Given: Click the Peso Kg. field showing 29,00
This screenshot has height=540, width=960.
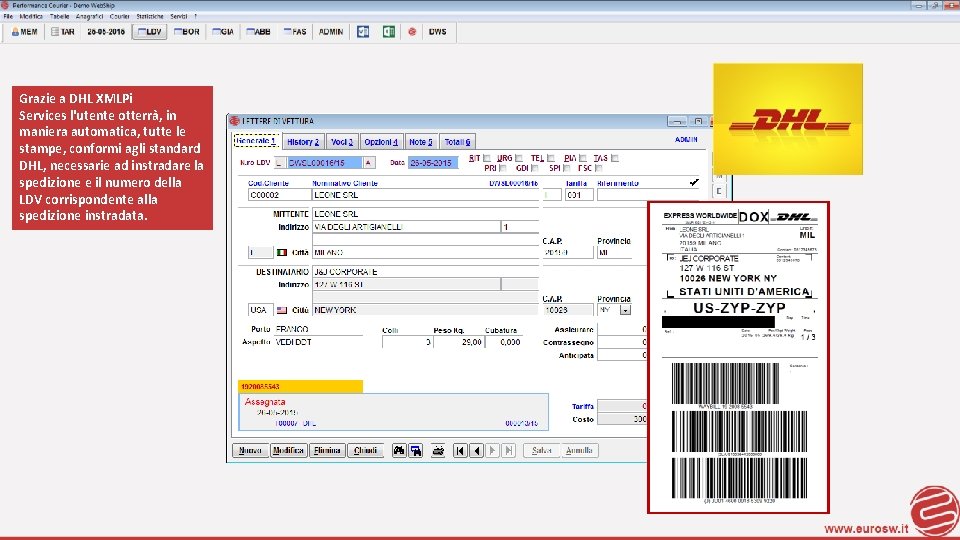Looking at the screenshot, I should (459, 342).
